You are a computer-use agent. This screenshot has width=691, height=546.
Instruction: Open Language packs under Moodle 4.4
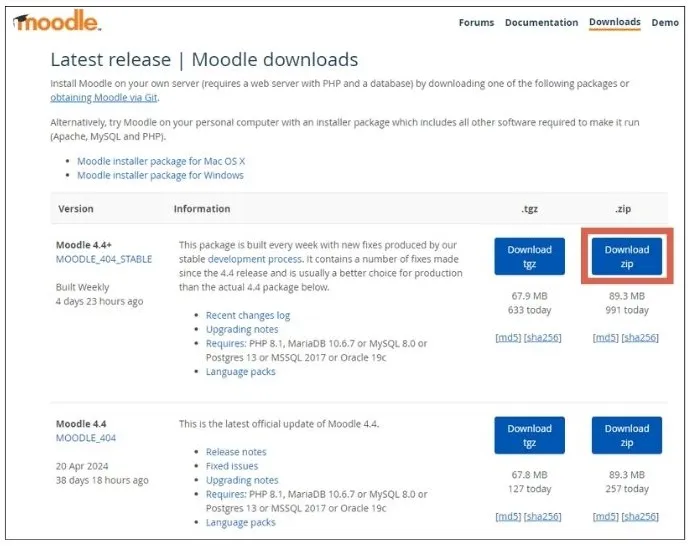(240, 523)
